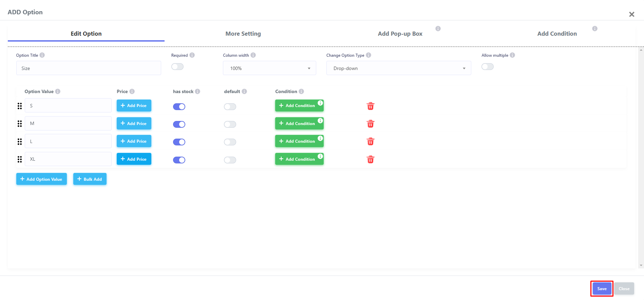Delete the L option value row

[x=371, y=141]
